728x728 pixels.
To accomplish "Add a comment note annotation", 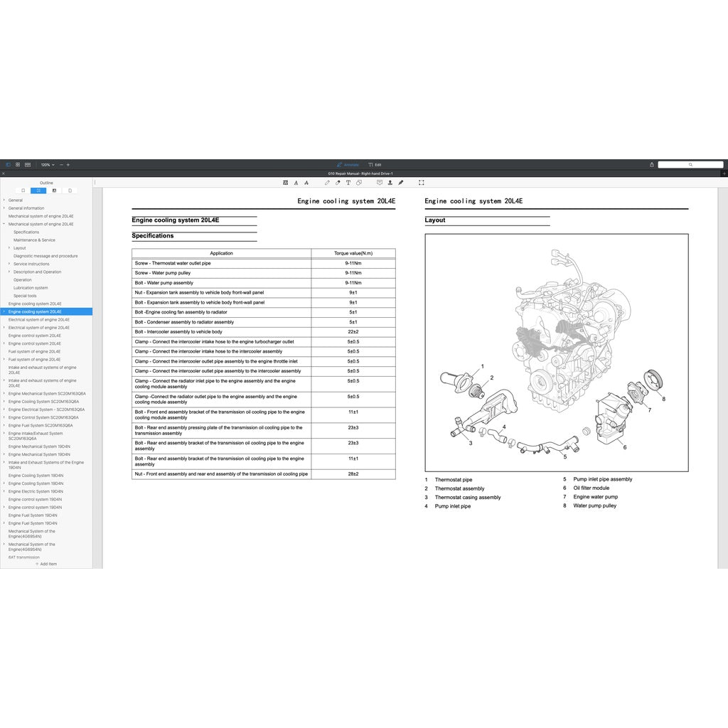I will pyautogui.click(x=379, y=183).
